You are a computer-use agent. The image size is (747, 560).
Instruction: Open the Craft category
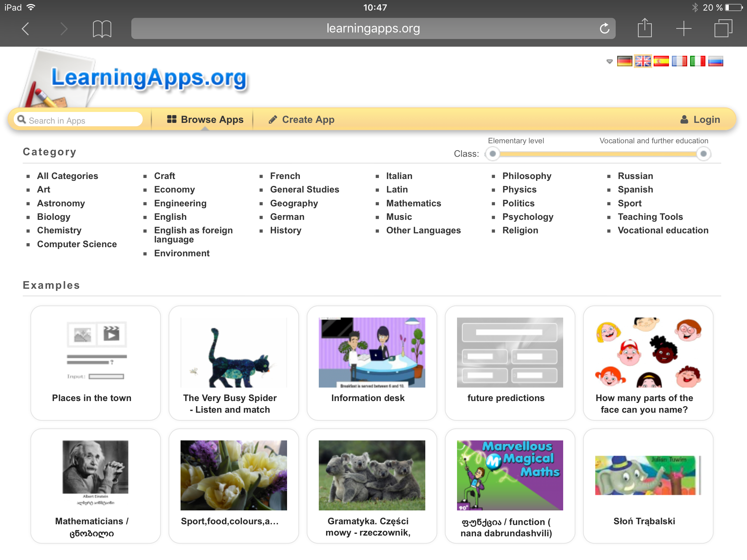pyautogui.click(x=165, y=176)
